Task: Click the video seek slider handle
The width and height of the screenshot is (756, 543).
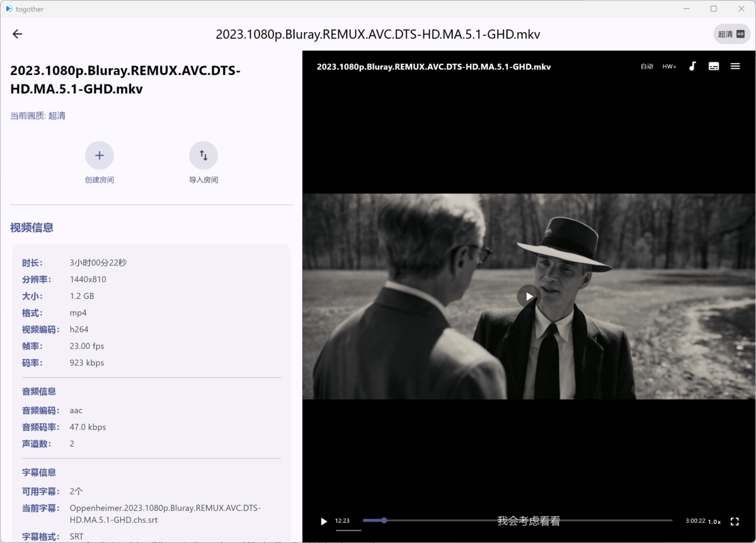Action: [384, 520]
